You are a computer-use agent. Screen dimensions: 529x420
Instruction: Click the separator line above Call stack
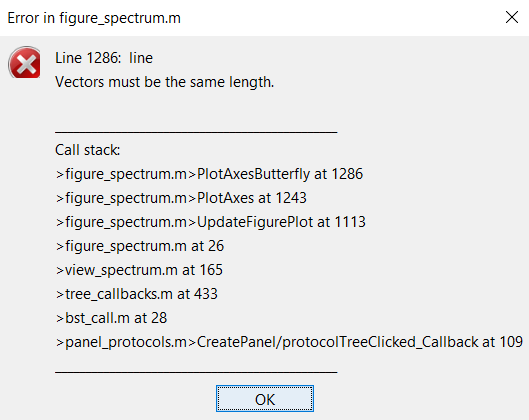click(x=196, y=133)
